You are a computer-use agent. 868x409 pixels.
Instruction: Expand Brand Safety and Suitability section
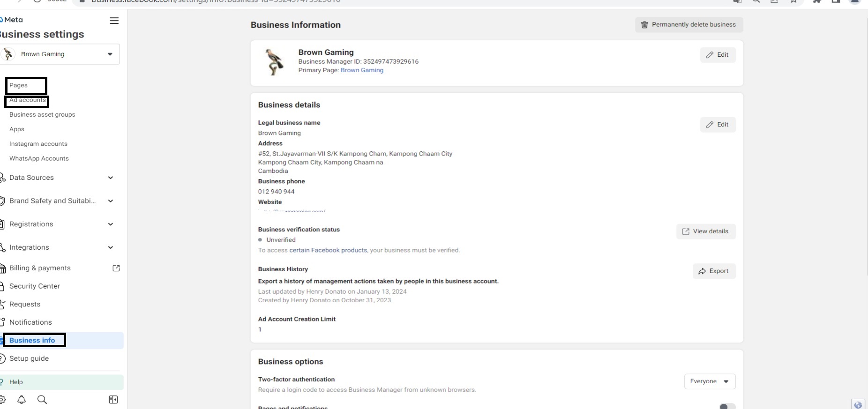pyautogui.click(x=111, y=201)
